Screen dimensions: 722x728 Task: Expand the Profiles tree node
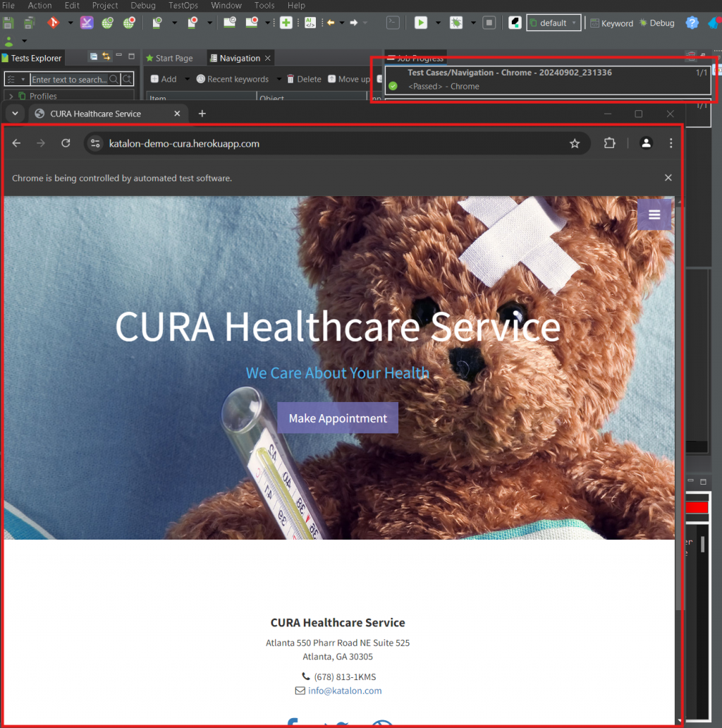coord(11,96)
